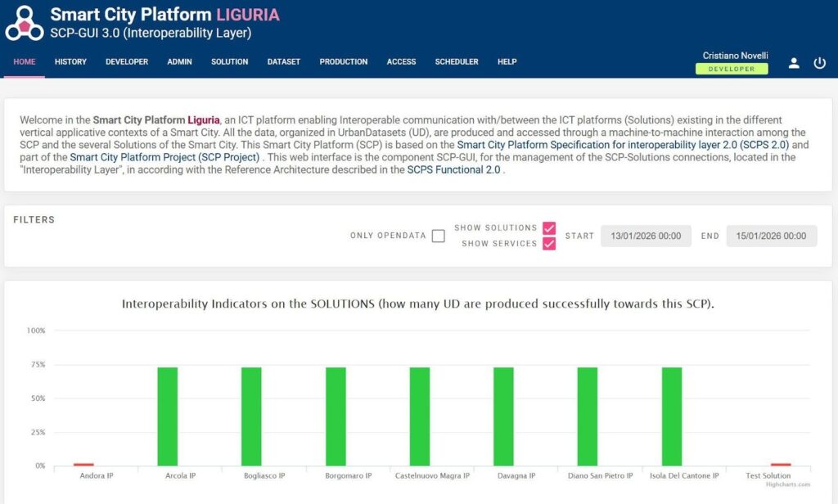838x504 pixels.
Task: Open the History menu item
Action: (x=70, y=61)
